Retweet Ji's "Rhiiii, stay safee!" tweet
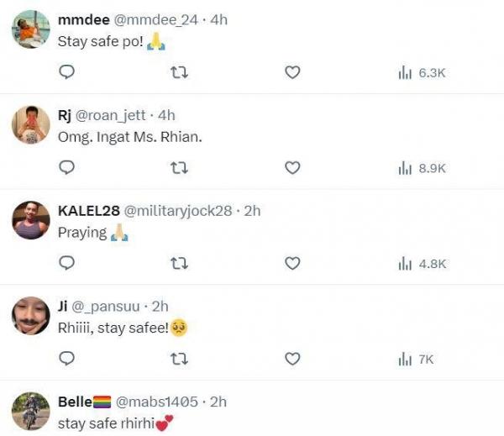The width and height of the screenshot is (504, 436). pos(179,359)
